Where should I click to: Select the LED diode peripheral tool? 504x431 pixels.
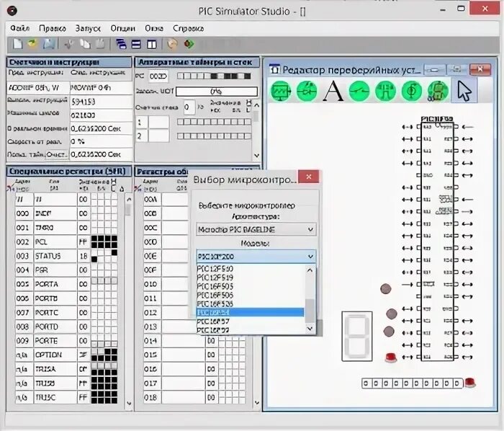pyautogui.click(x=307, y=91)
